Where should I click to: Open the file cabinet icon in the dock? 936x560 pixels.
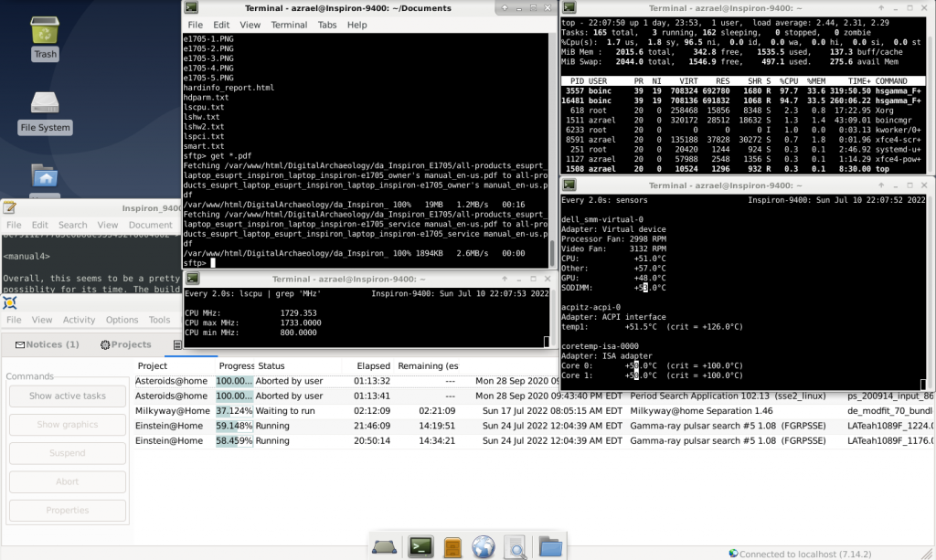click(452, 547)
